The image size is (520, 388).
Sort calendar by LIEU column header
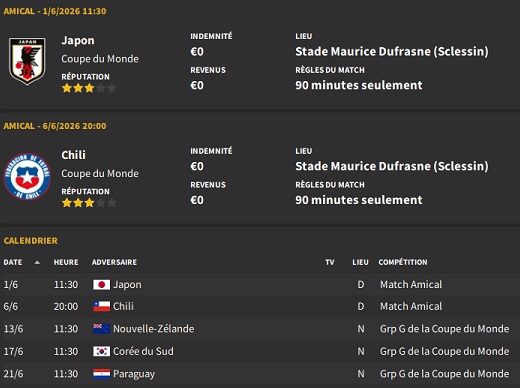tap(360, 262)
